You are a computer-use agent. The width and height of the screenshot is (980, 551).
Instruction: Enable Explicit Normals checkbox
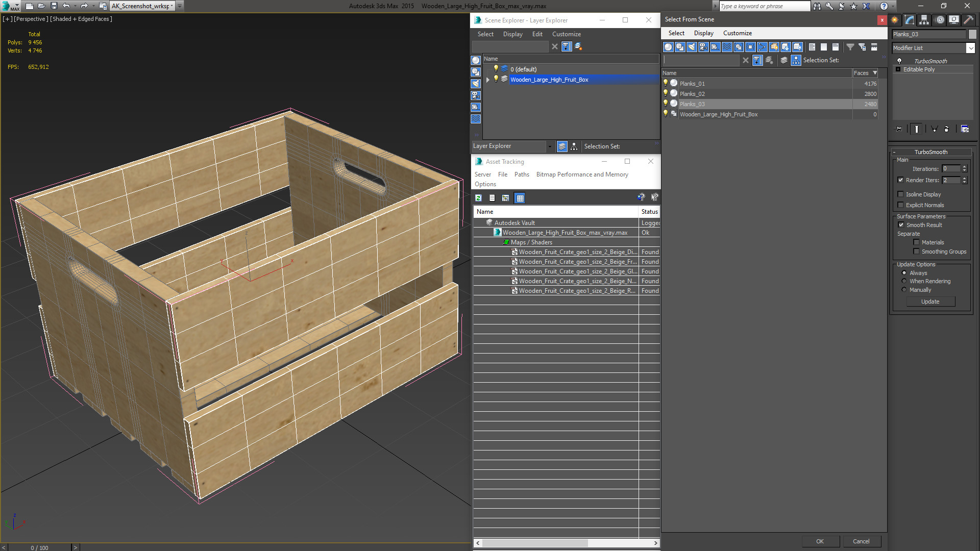click(x=900, y=205)
